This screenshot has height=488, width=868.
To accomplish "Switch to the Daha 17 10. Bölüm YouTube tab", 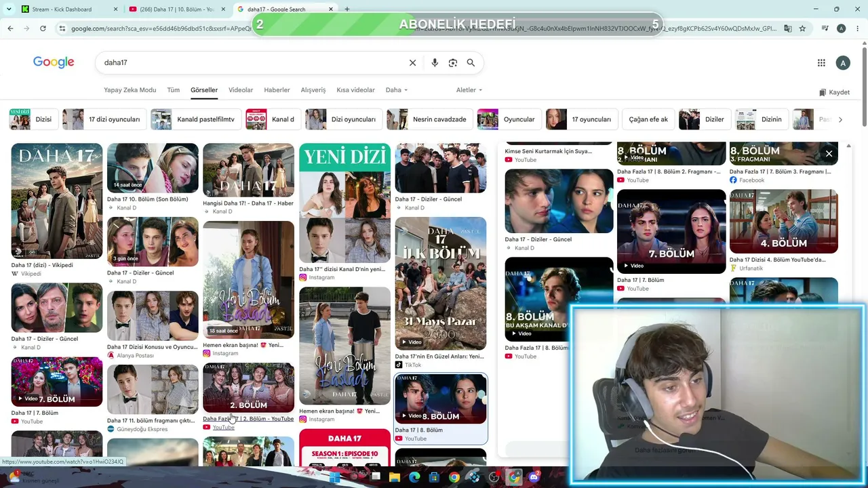I will click(176, 9).
